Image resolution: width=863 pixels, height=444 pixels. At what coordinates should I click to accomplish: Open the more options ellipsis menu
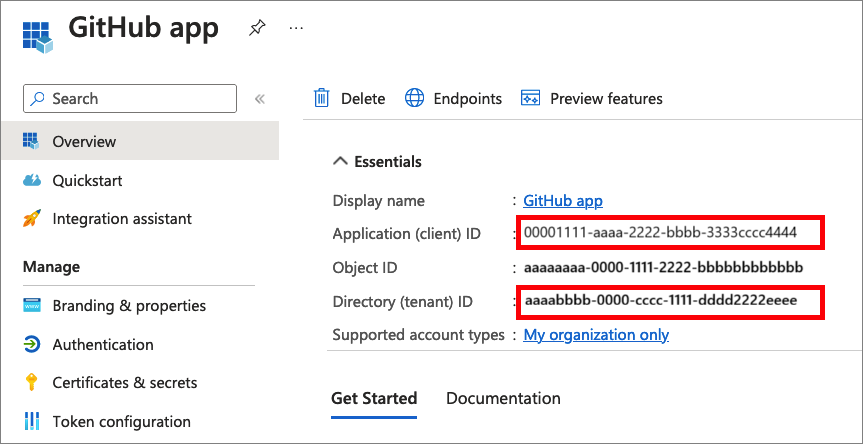click(x=296, y=29)
